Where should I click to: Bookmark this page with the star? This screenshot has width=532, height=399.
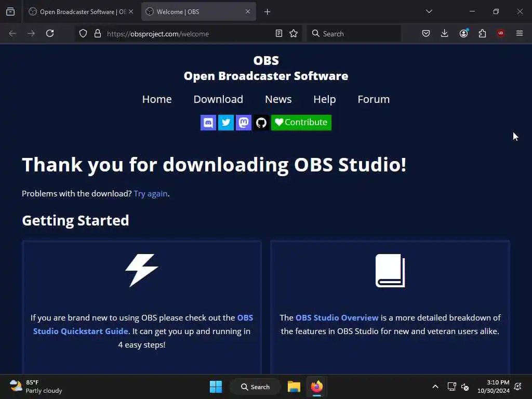294,34
